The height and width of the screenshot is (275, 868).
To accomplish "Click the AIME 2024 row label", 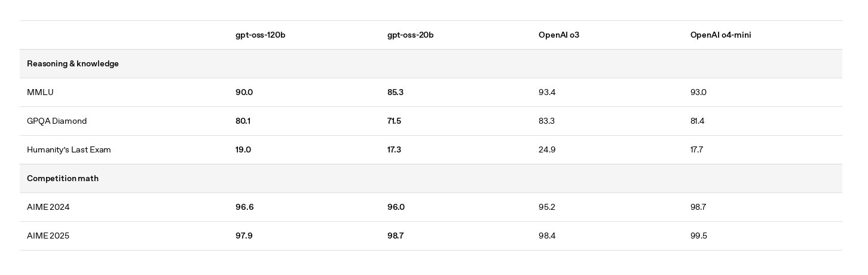I will click(x=48, y=207).
